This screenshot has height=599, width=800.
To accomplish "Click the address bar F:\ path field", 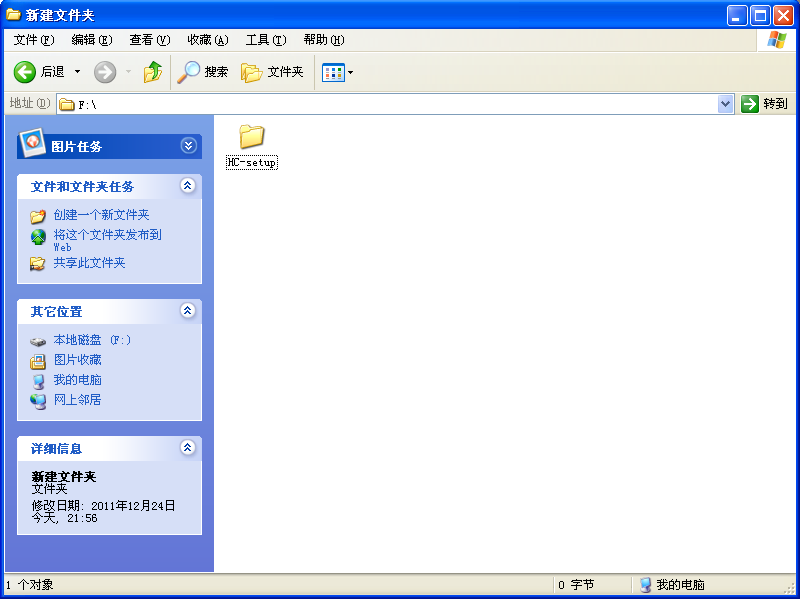I will (x=390, y=104).
